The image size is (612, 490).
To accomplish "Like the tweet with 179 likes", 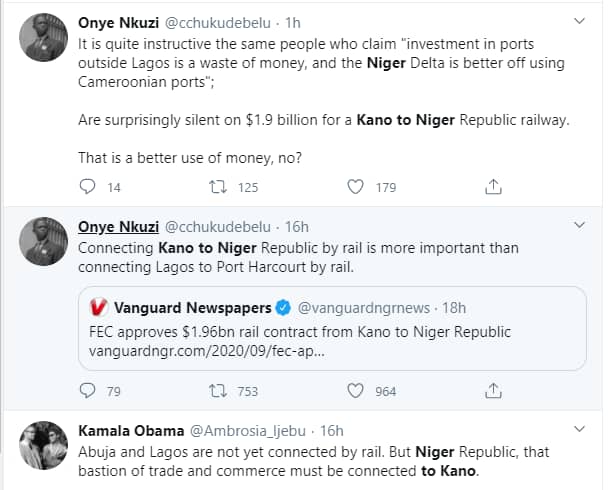I will pyautogui.click(x=355, y=186).
